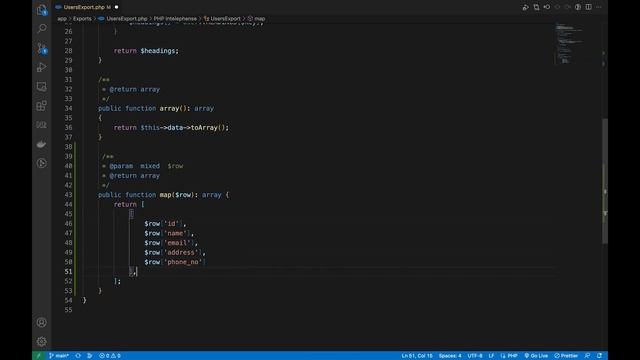Screen dimensions: 640x360
Task: Click Go Live in status bar
Action: [x=536, y=356]
